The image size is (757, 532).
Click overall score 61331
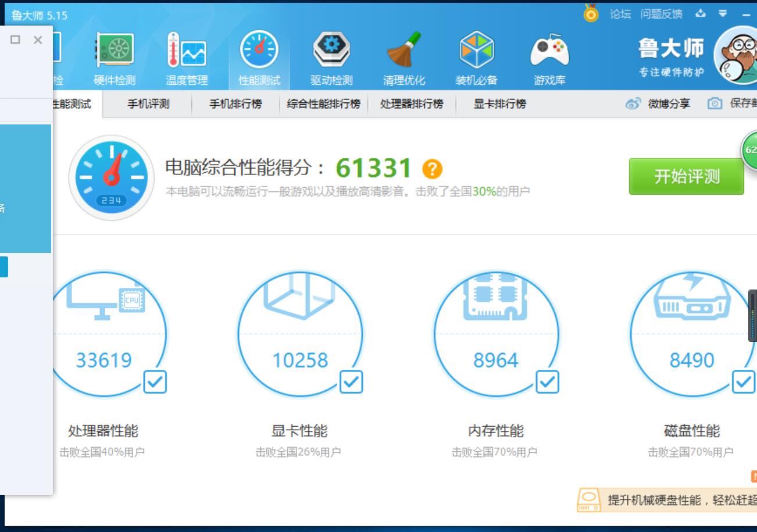point(374,169)
